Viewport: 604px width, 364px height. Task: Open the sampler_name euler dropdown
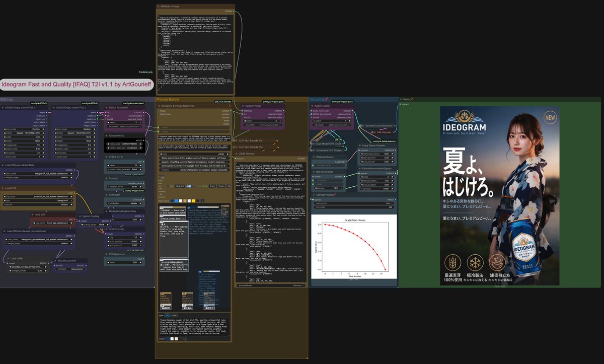click(x=124, y=187)
